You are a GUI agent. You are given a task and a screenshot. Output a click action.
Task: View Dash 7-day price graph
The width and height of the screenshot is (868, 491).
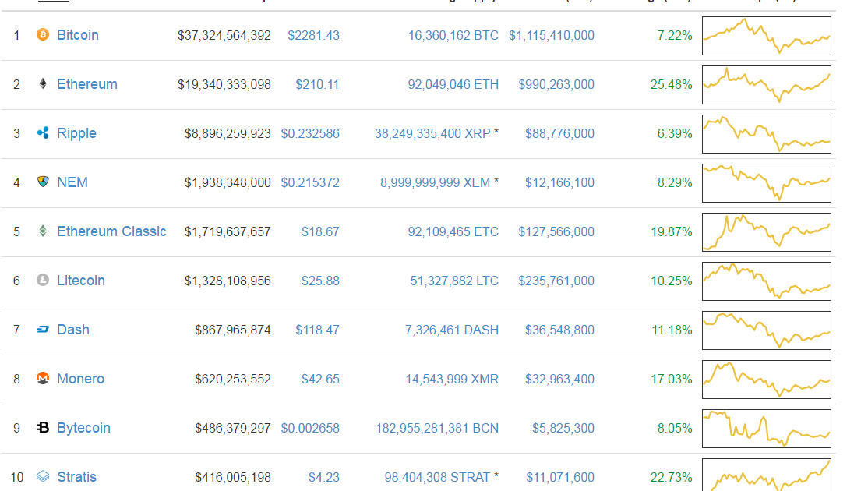coord(767,330)
